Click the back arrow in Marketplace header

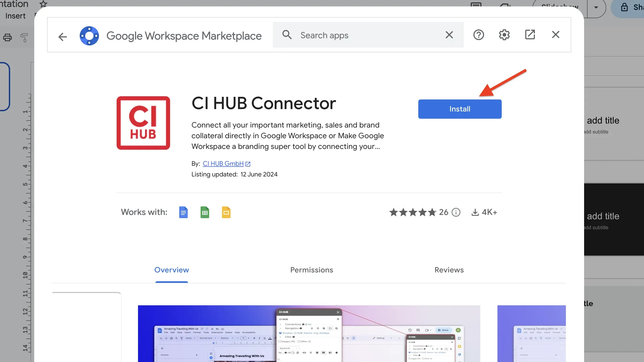click(x=63, y=37)
